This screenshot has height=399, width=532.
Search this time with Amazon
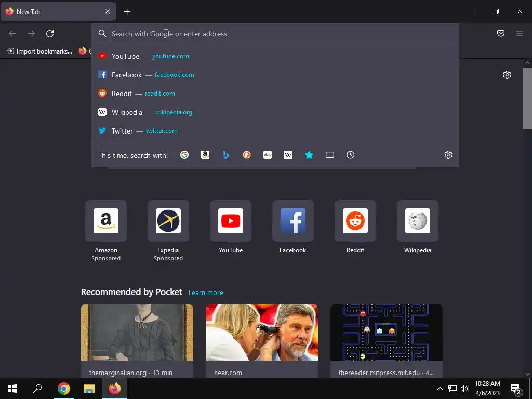205,155
